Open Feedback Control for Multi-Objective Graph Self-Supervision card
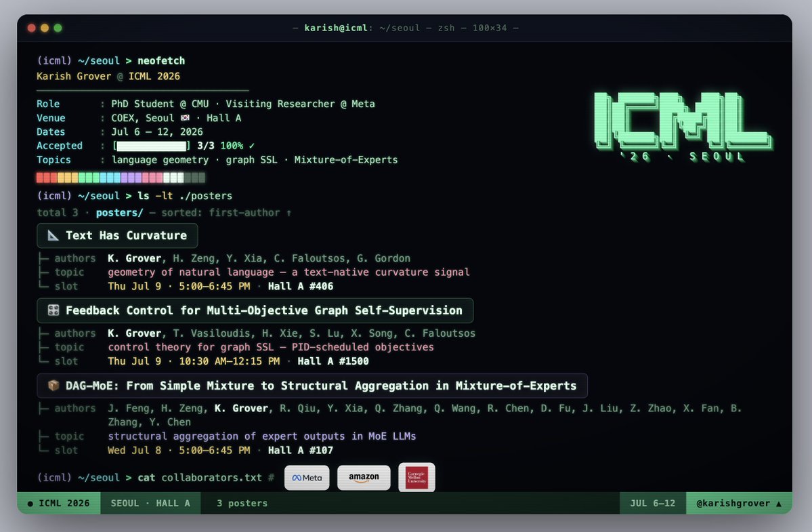The width and height of the screenshot is (812, 532). [255, 310]
